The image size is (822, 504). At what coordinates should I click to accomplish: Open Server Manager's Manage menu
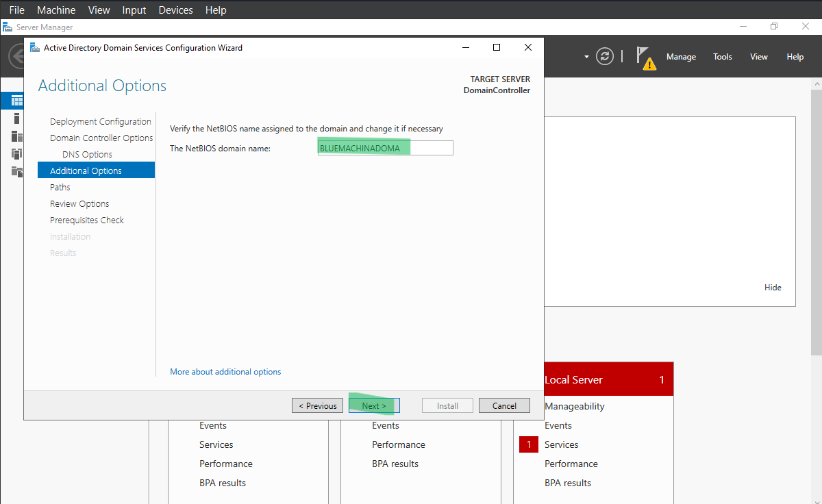[681, 57]
